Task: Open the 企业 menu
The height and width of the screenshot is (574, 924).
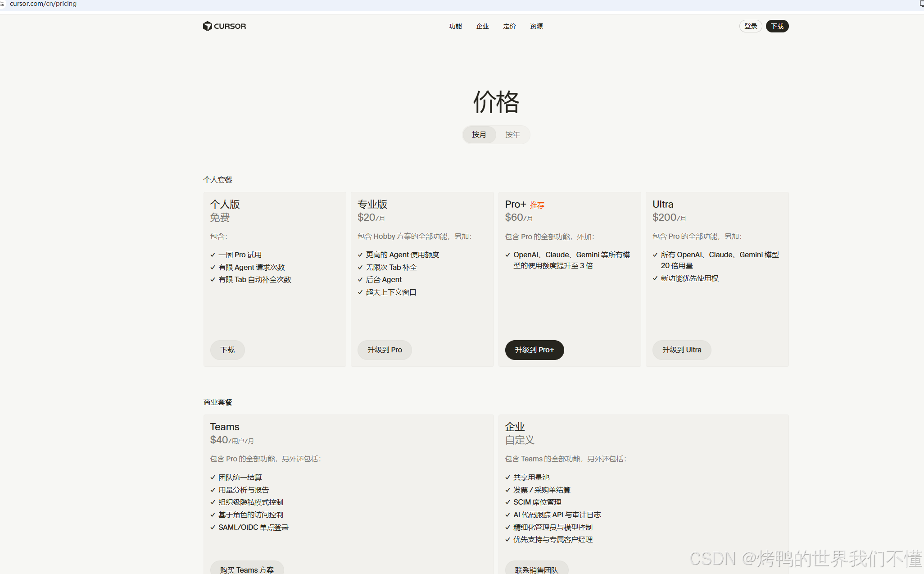Action: [x=482, y=26]
